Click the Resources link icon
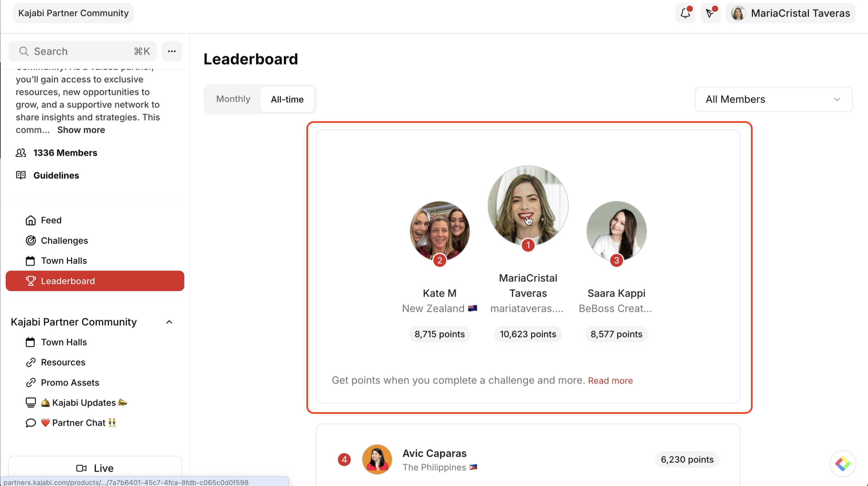 pos(31,362)
